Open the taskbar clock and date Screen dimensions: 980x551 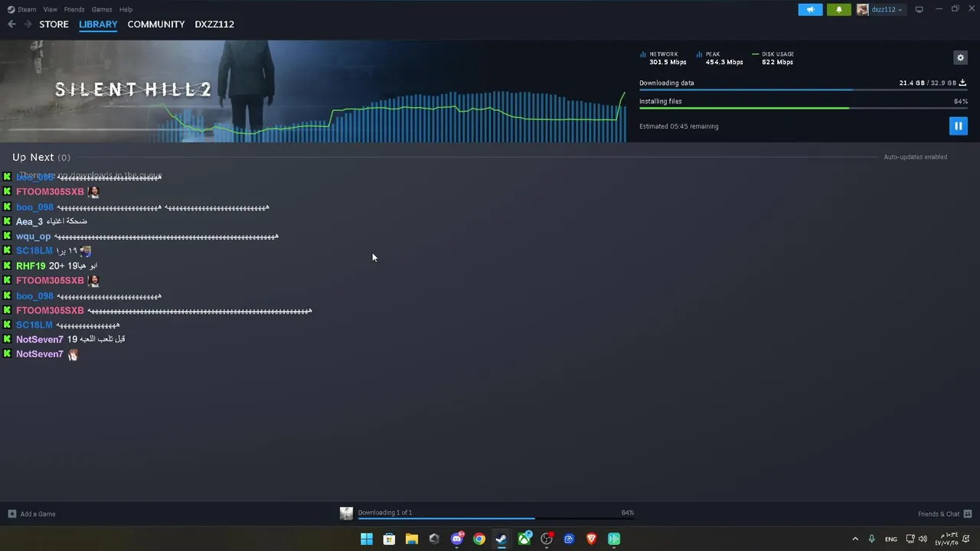pos(946,539)
